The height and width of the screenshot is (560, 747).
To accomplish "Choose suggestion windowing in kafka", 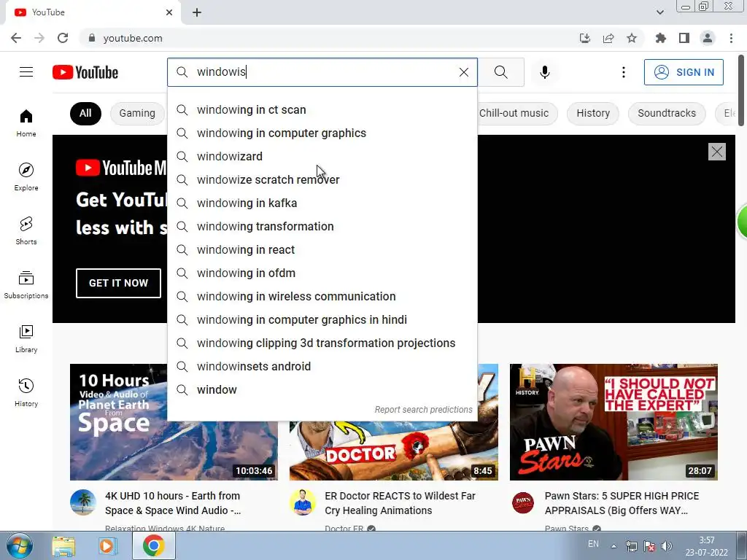I will click(322, 203).
